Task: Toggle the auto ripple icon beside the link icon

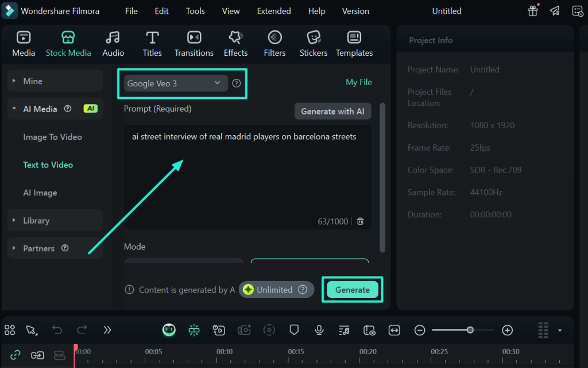Action: pos(37,355)
